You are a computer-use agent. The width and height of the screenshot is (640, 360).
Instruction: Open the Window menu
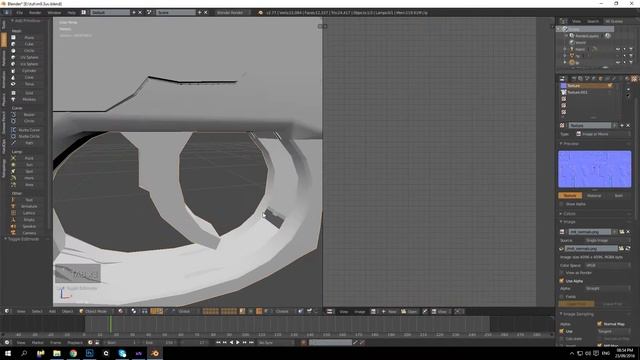click(54, 13)
